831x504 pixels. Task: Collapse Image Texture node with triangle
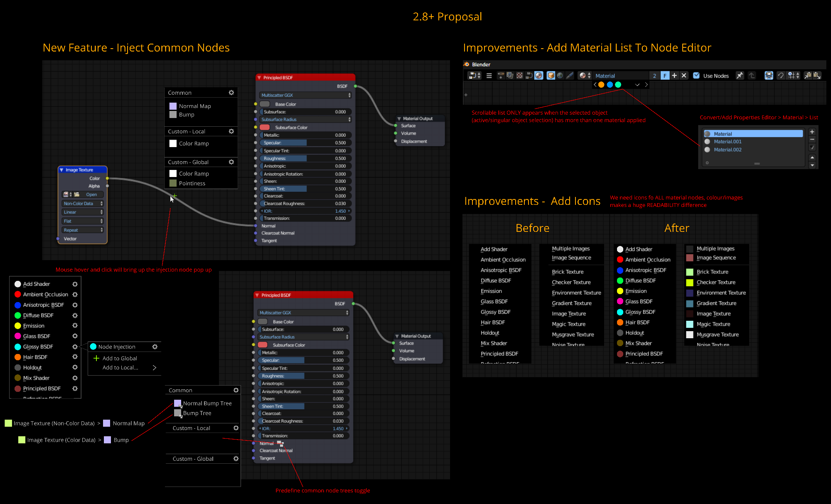pyautogui.click(x=61, y=170)
